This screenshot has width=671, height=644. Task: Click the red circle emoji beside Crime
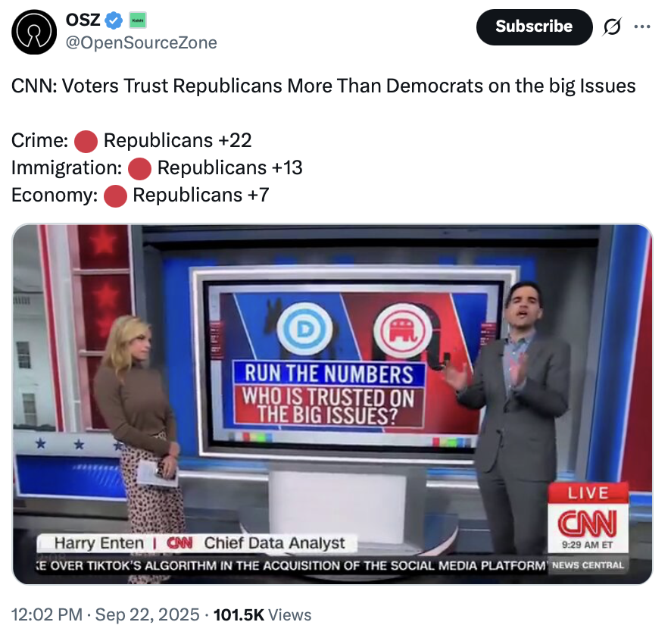pos(85,141)
